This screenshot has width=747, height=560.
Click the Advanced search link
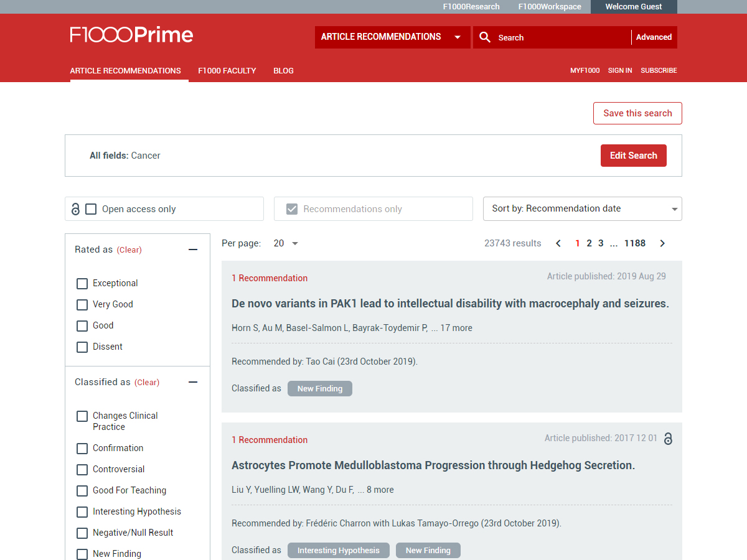654,37
